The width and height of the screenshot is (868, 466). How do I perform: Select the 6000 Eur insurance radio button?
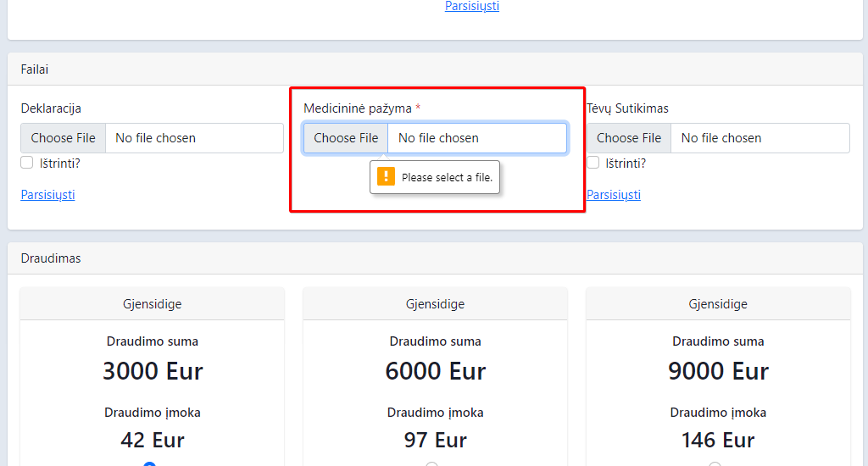(x=432, y=463)
